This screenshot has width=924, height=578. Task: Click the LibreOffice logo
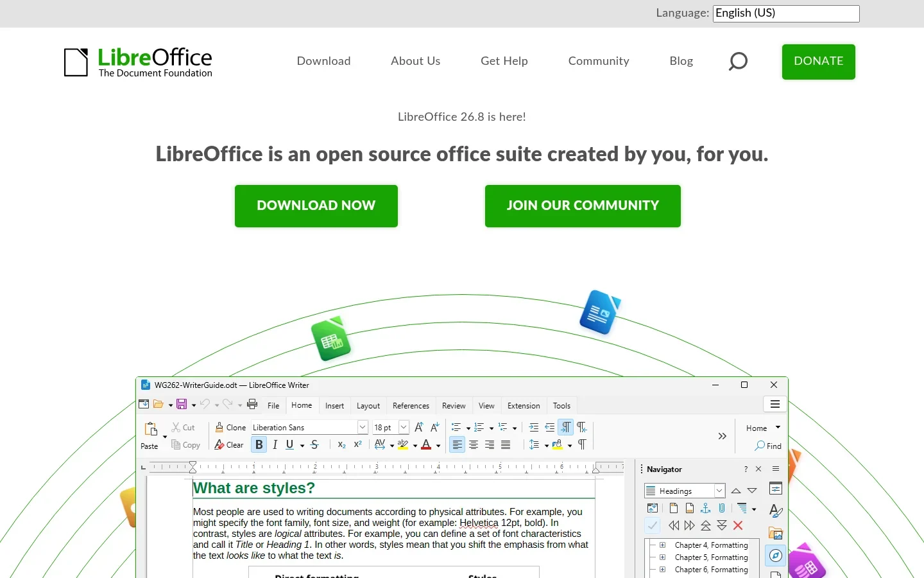(138, 62)
